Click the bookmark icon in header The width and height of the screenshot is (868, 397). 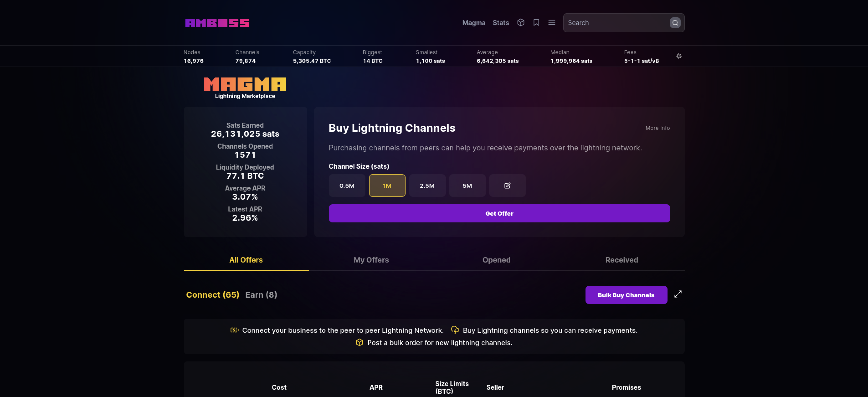pyautogui.click(x=536, y=23)
